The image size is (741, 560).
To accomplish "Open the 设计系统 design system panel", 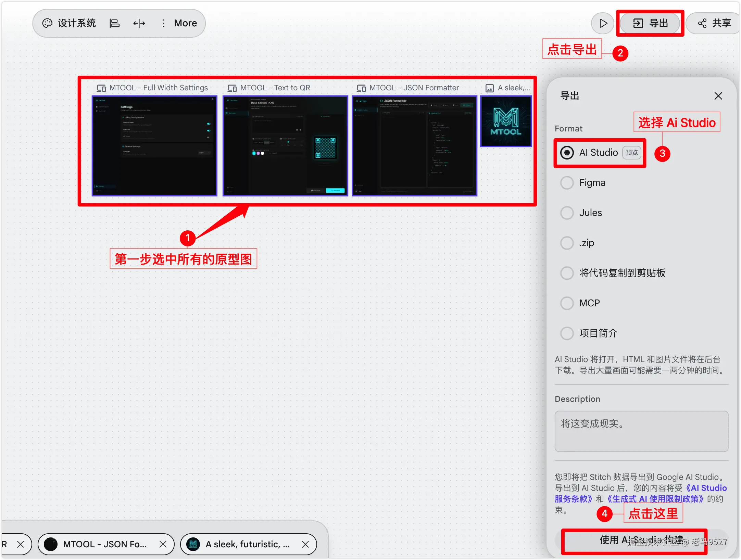I will (69, 23).
